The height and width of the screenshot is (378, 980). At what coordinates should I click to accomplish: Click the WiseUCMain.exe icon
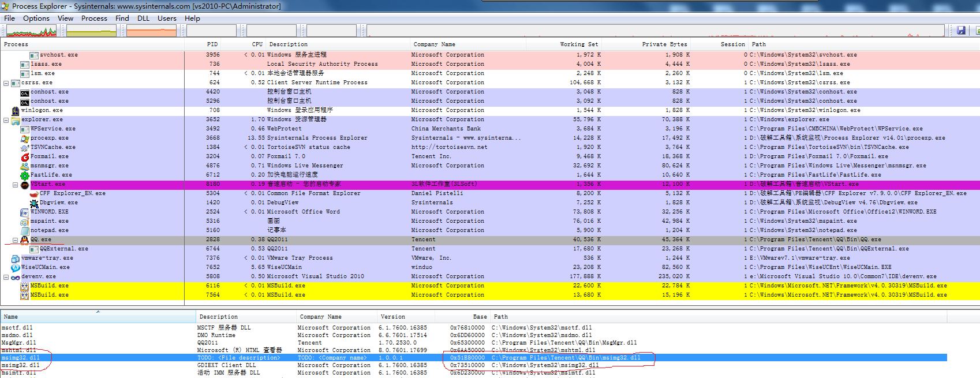pos(16,268)
